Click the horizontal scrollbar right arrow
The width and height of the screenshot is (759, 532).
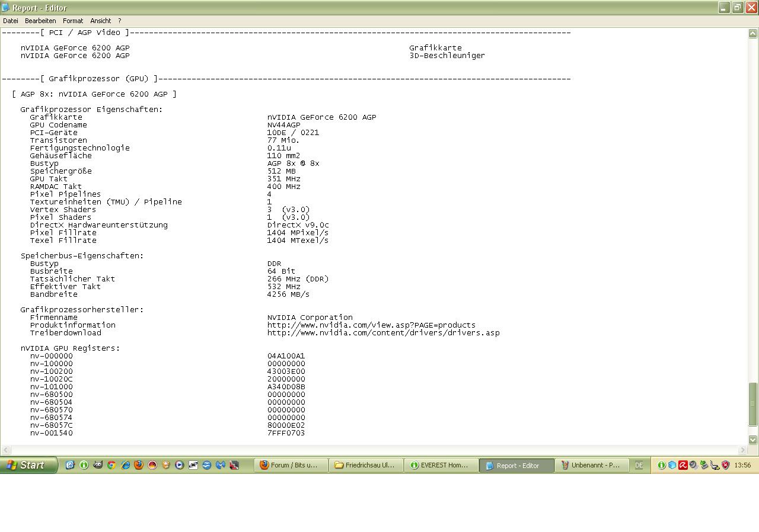pos(742,450)
